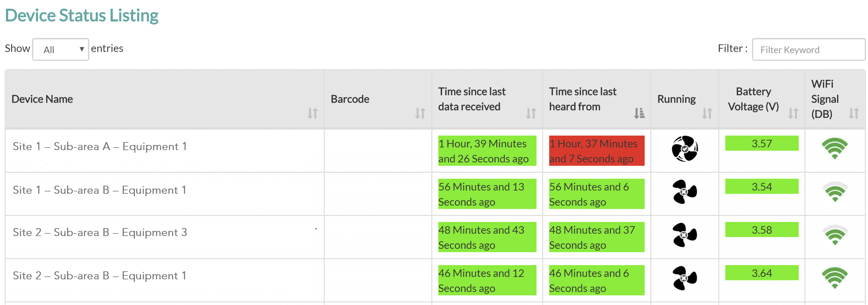Click WiFi signal icon for Site 1 Sub-area B
The width and height of the screenshot is (868, 305).
tap(834, 192)
